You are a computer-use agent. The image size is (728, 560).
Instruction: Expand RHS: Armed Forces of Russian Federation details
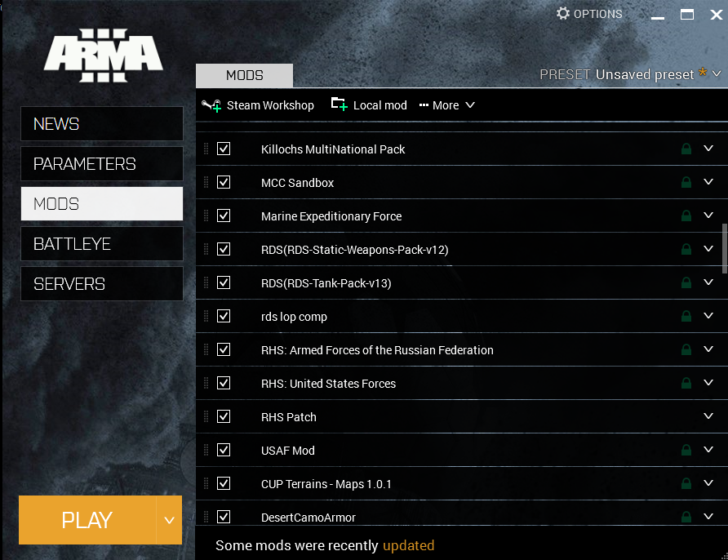tap(708, 349)
